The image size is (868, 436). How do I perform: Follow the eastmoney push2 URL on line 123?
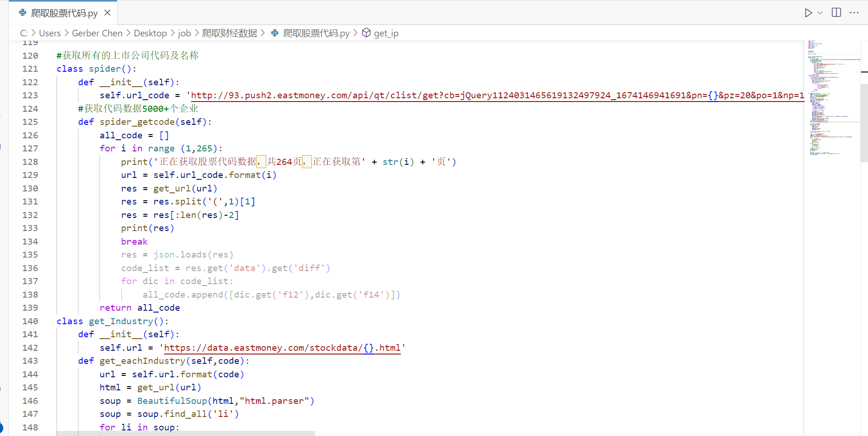497,95
